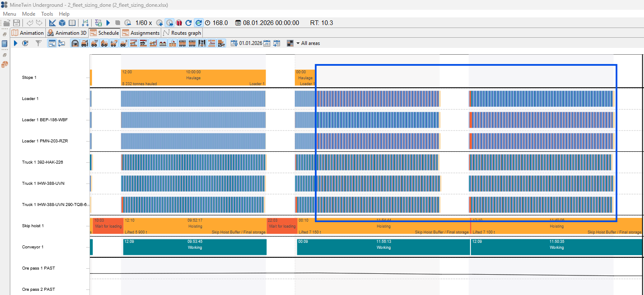Screen dimensions: 644x295
Task: Toggle the dump truck filter icon
Action: [104, 43]
